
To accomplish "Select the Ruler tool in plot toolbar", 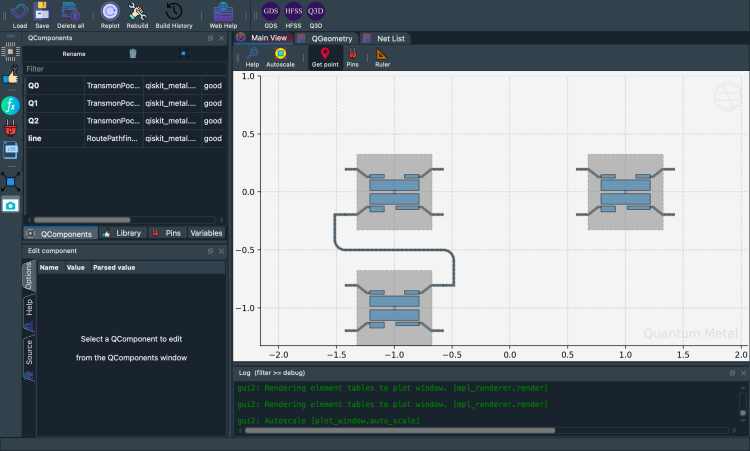I will [x=382, y=57].
